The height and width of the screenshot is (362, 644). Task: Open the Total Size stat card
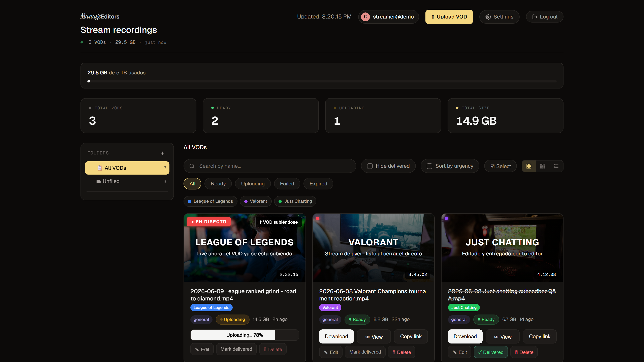(x=505, y=116)
